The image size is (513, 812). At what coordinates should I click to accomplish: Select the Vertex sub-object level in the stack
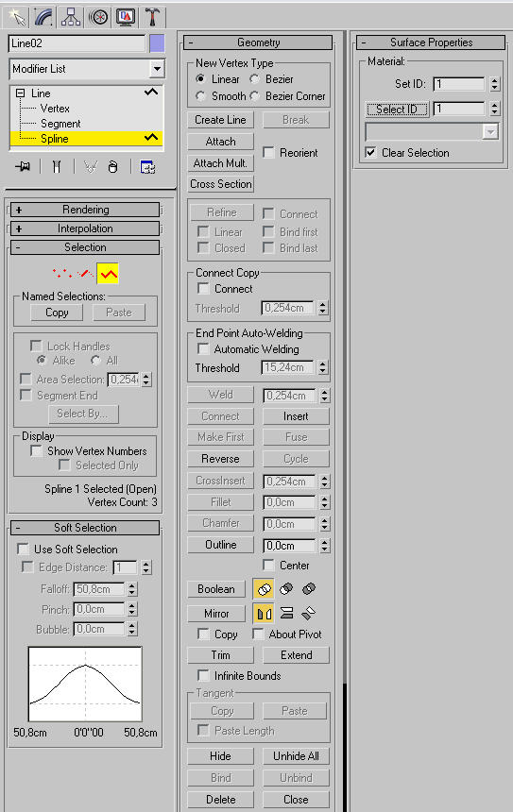(55, 109)
